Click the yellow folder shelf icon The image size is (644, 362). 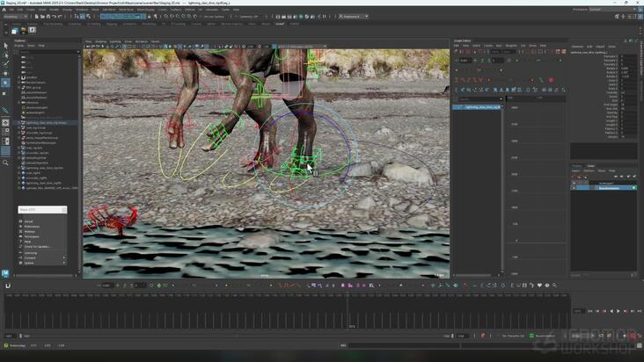tap(24, 31)
